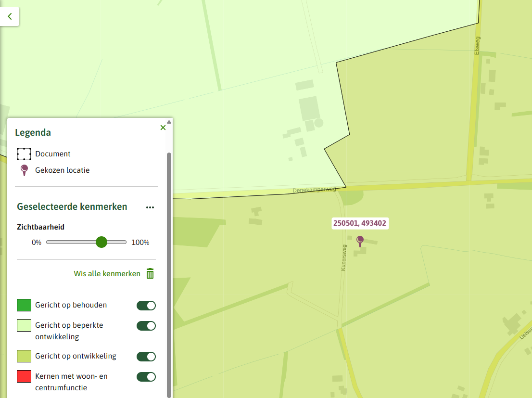Click the purple location pin on map
The image size is (532, 398).
coord(360,241)
